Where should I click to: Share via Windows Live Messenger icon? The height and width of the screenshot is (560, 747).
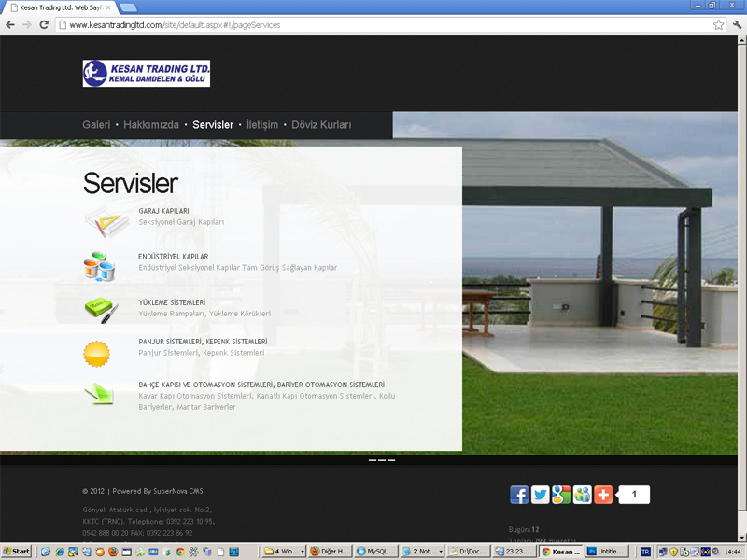click(x=582, y=495)
